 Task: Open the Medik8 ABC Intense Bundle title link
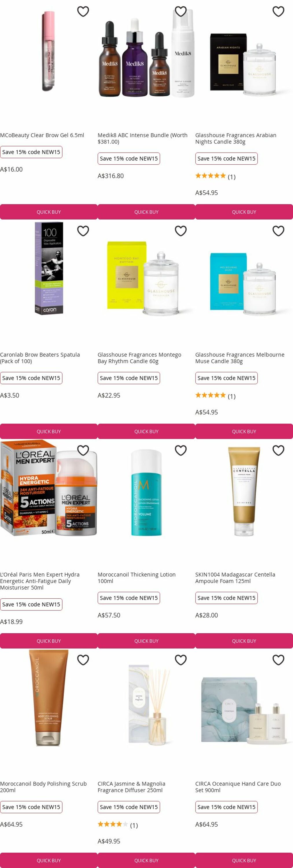pos(143,139)
